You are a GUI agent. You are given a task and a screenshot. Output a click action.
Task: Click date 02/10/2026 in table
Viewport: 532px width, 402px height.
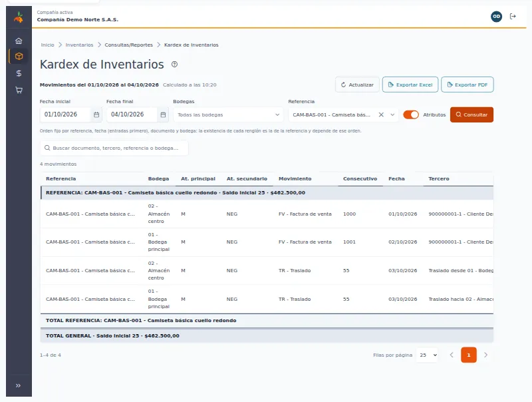pyautogui.click(x=403, y=242)
